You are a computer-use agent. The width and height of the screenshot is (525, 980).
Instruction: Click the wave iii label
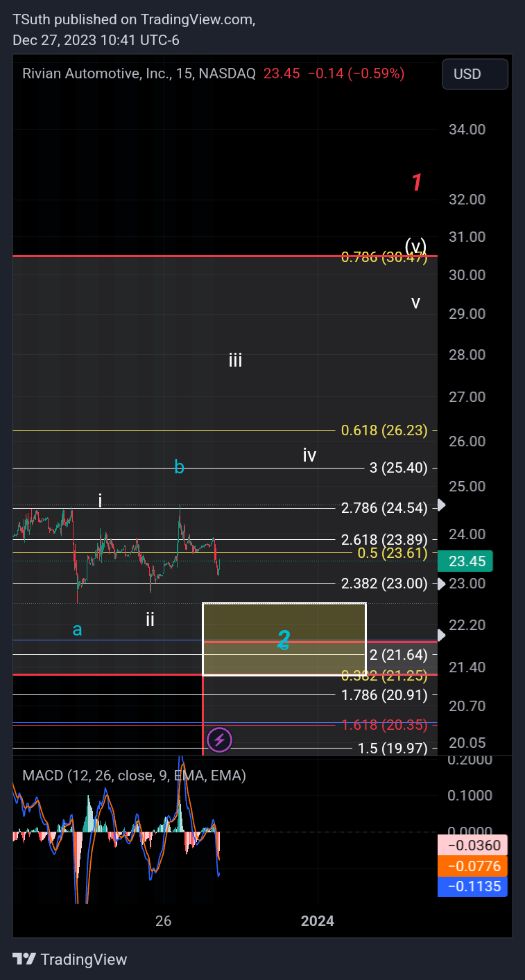click(236, 360)
